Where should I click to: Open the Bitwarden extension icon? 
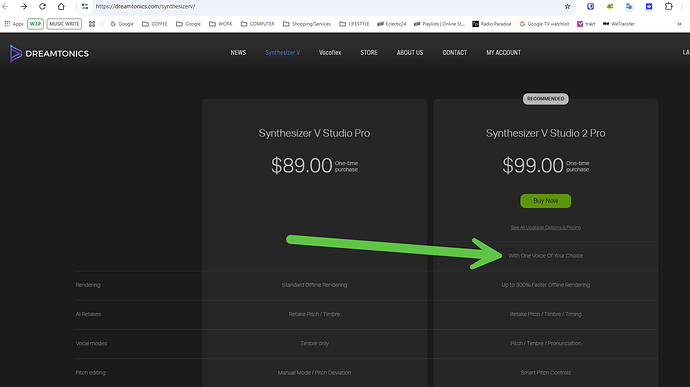[591, 7]
